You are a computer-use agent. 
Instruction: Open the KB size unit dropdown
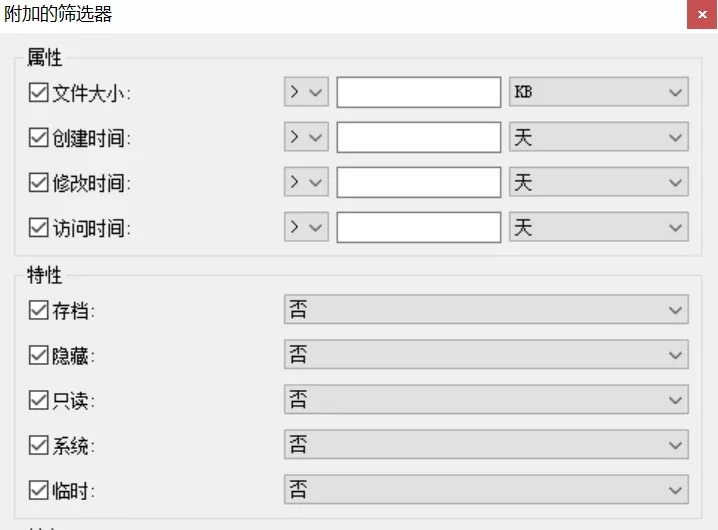pos(598,92)
